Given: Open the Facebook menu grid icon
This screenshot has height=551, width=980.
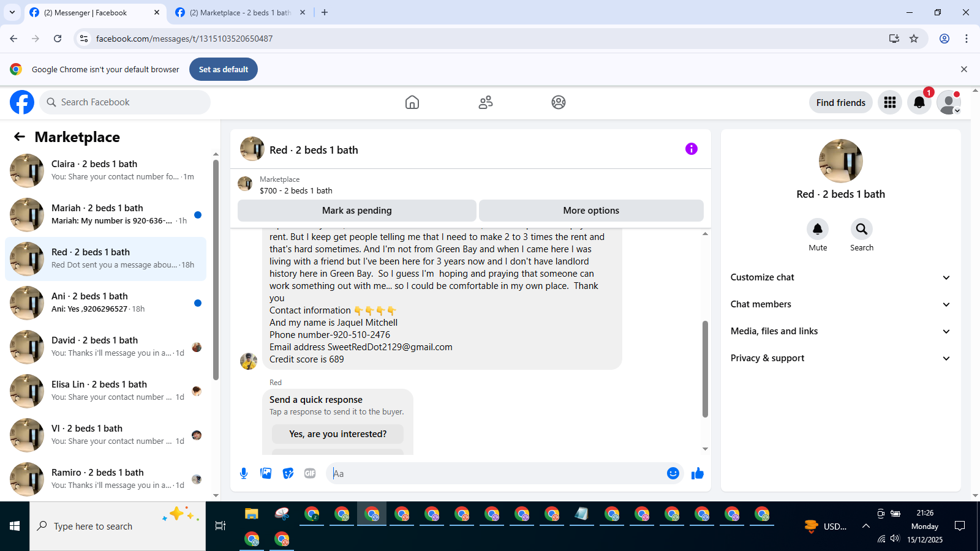Looking at the screenshot, I should point(890,102).
